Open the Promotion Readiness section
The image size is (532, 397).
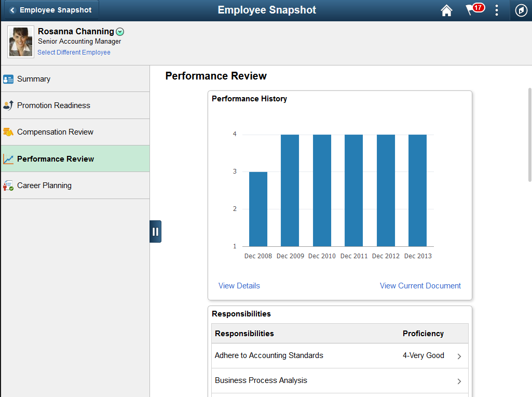point(75,105)
